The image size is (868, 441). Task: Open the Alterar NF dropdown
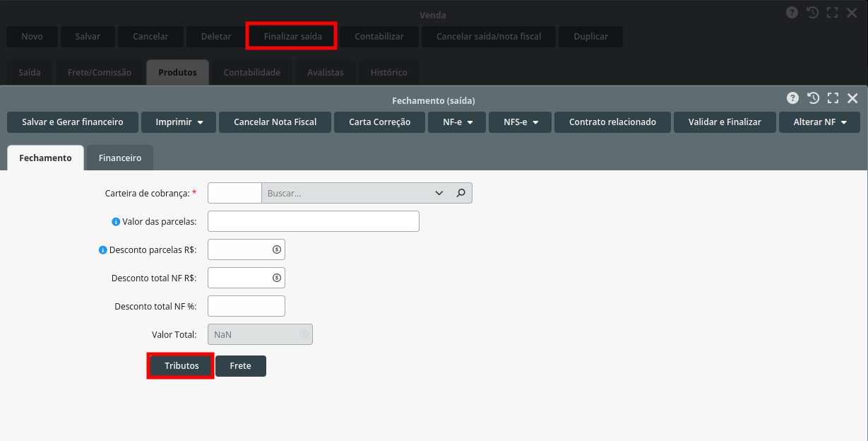[819, 122]
